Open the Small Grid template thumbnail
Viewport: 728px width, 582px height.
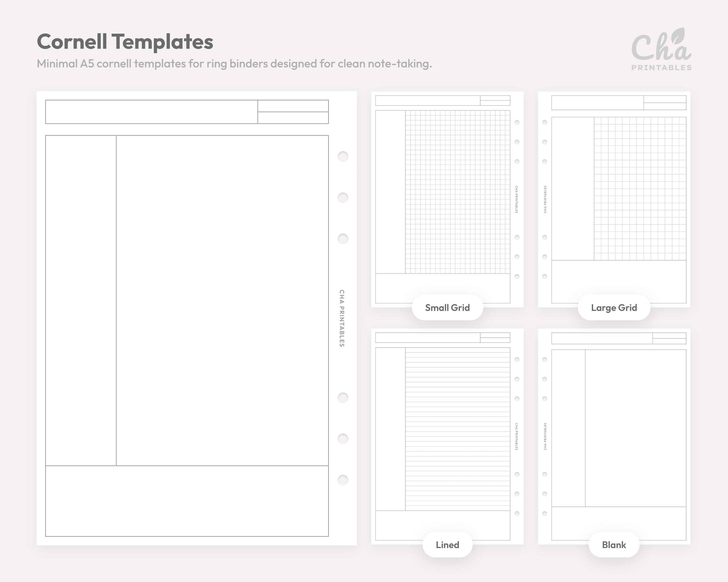pos(447,199)
